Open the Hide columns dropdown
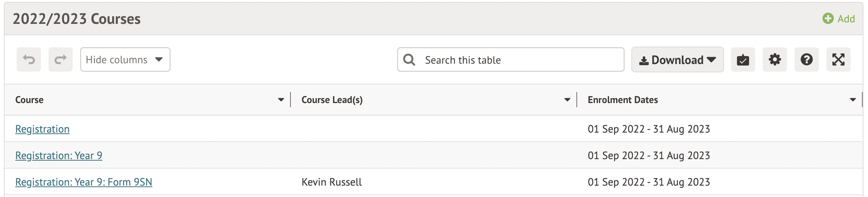Screen dimensions: 868x197 (x=125, y=59)
